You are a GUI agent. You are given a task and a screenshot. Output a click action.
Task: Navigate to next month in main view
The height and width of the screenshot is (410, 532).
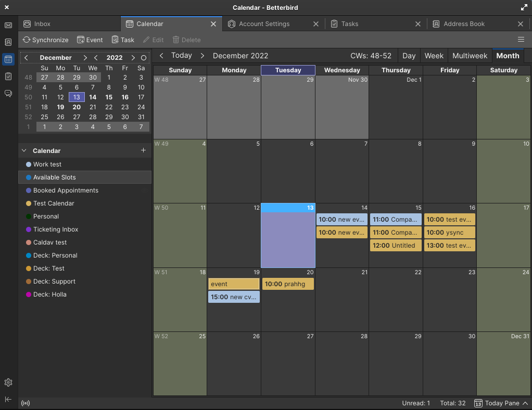(x=202, y=56)
